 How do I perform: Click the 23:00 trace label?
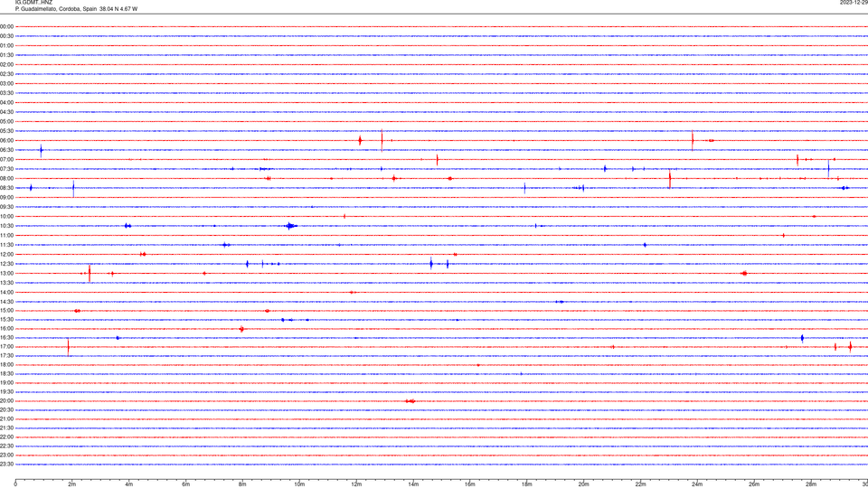6,455
